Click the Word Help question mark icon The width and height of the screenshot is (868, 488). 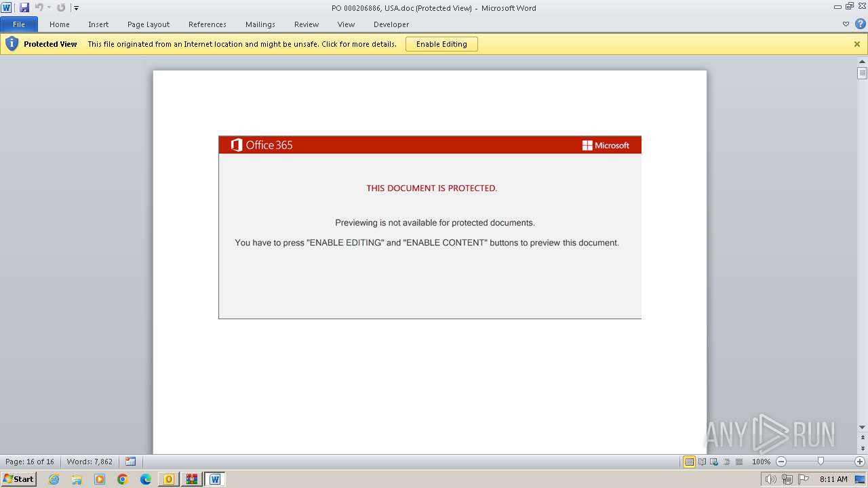[x=860, y=24]
